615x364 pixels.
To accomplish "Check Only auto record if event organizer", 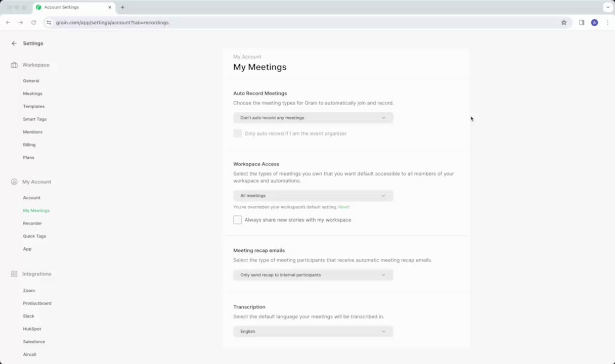I will coord(238,133).
